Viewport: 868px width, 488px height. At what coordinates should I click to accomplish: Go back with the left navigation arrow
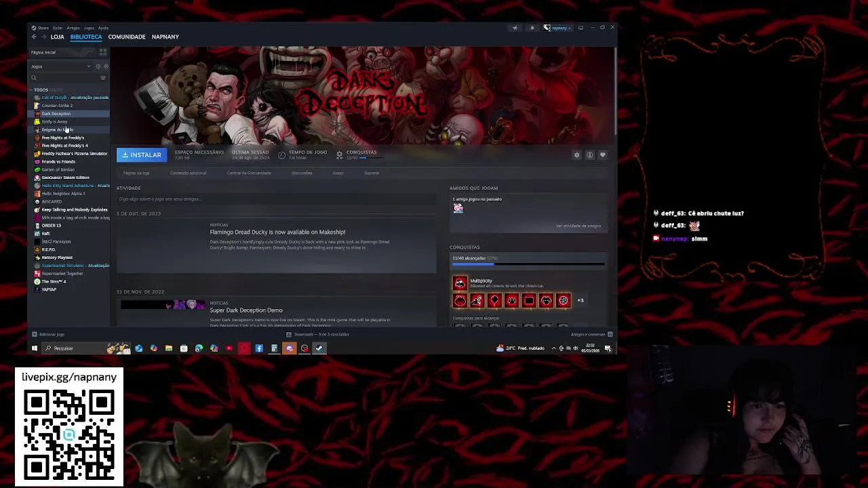34,37
